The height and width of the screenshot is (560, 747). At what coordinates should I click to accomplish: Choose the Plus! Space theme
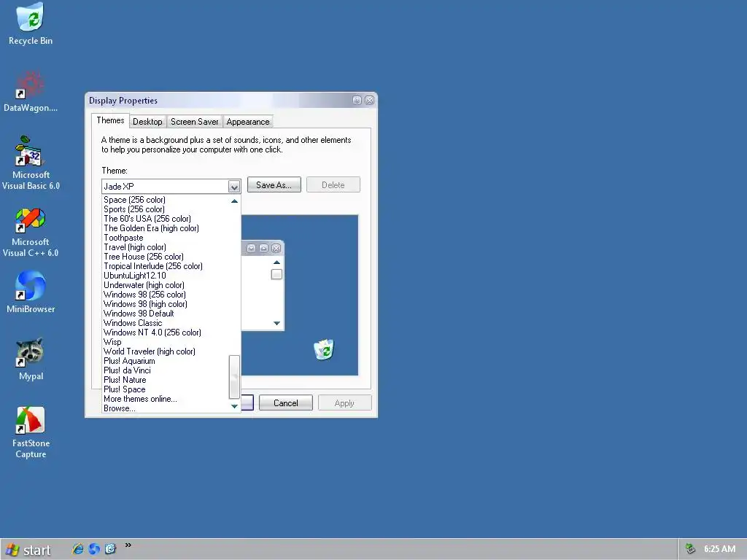pyautogui.click(x=166, y=389)
